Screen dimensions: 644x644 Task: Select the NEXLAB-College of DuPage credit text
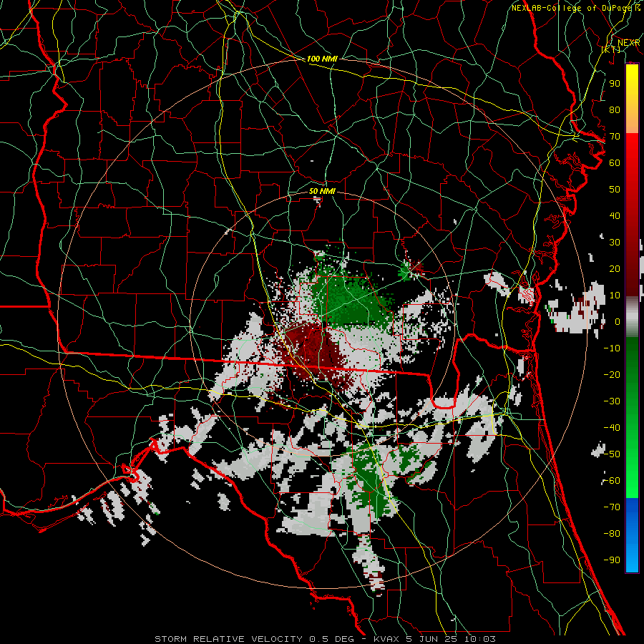(x=572, y=8)
